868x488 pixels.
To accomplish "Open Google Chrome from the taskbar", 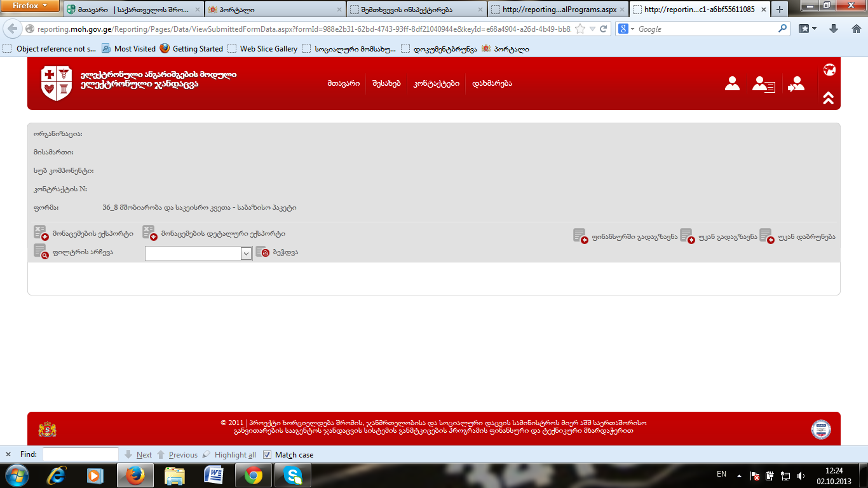I will click(254, 475).
